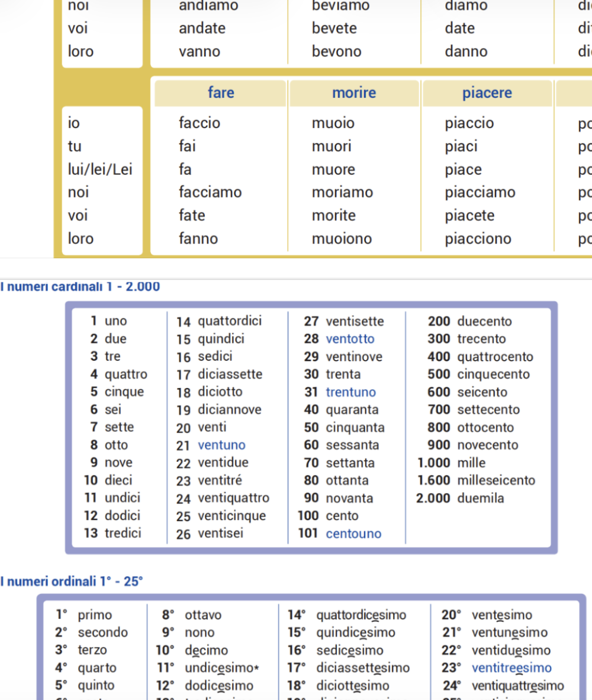Select the word 'bevono'
This screenshot has width=592, height=700.
point(336,52)
